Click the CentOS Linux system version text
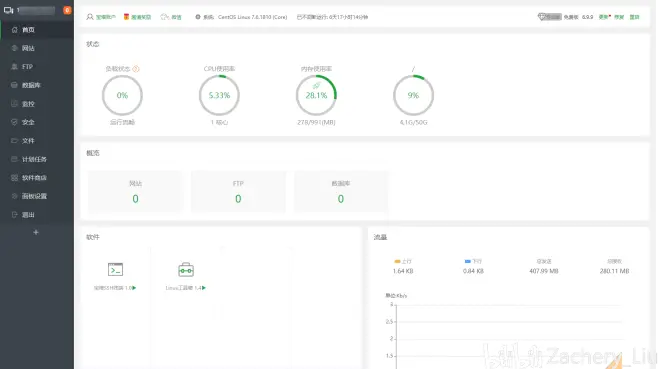660x369 pixels. (x=253, y=17)
